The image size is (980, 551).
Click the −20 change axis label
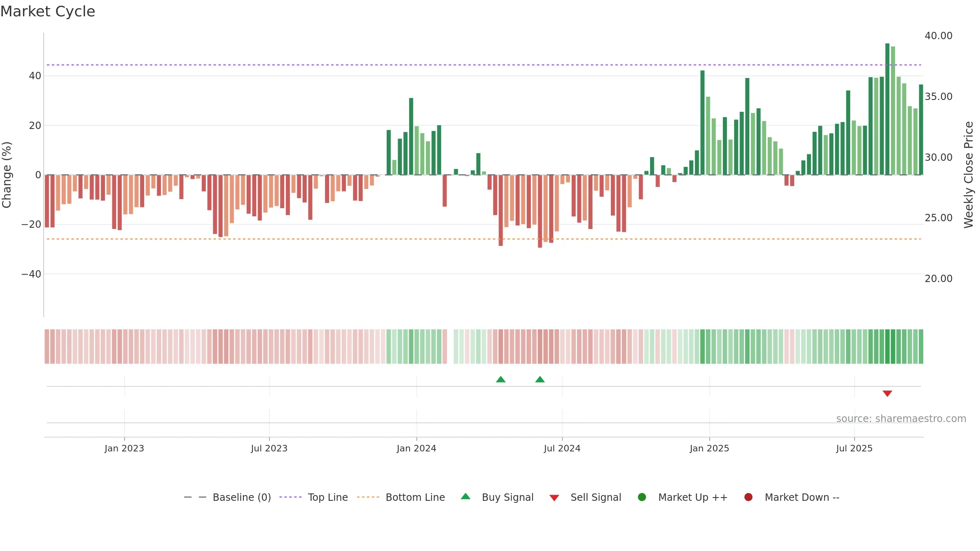(31, 224)
